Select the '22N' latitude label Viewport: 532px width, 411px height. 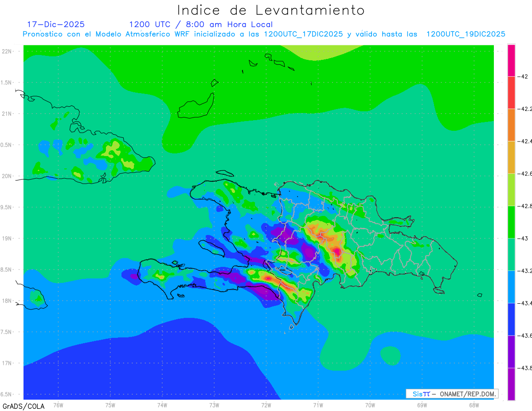click(x=8, y=51)
